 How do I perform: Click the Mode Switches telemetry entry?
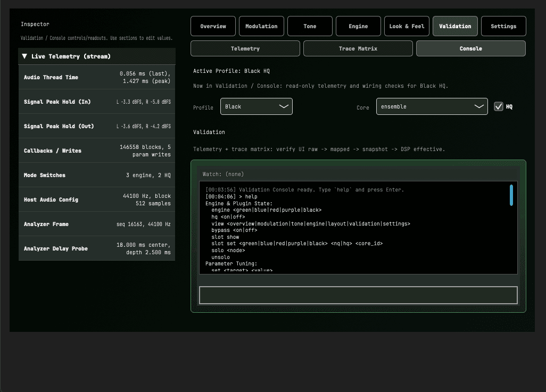pyautogui.click(x=97, y=175)
